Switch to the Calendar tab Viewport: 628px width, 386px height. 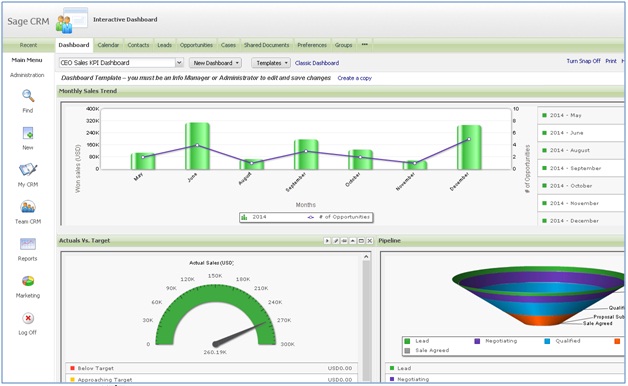pyautogui.click(x=108, y=45)
